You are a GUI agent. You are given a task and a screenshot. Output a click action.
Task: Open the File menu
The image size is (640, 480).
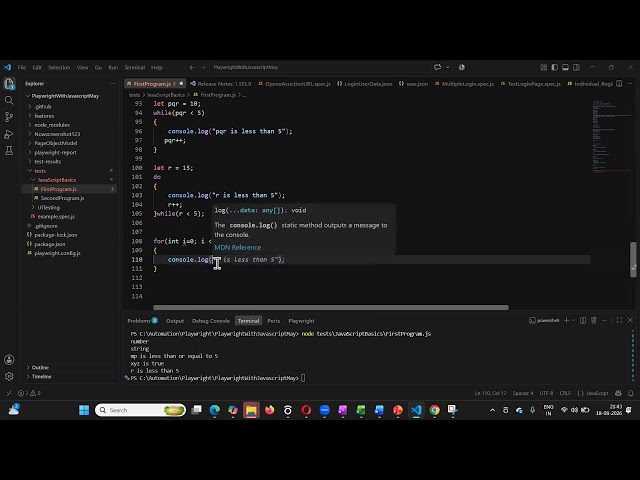point(22,67)
